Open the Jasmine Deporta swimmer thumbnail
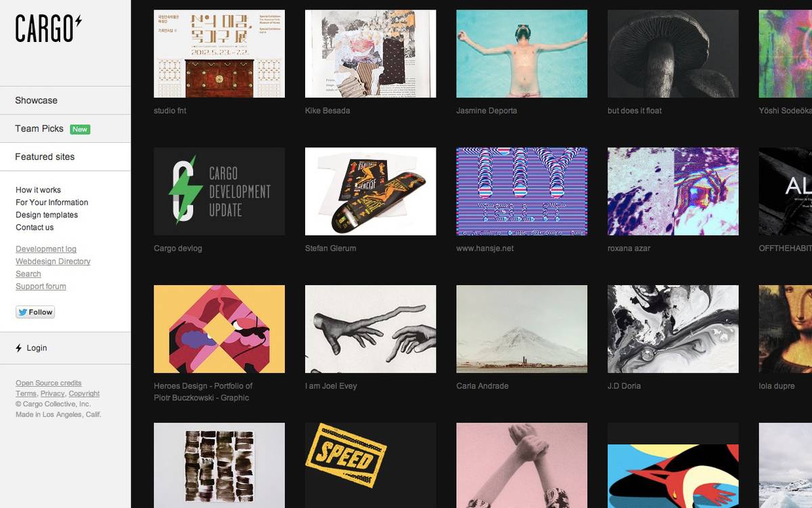 pos(522,54)
